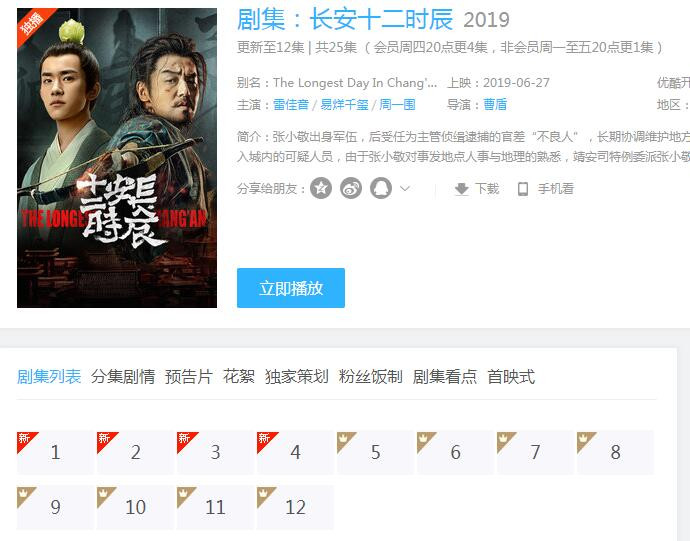Select VIP episode 5
This screenshot has height=541, width=690.
(375, 453)
